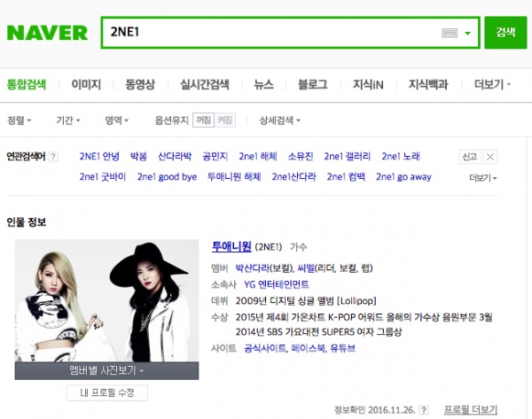Click the green 검색 search button
The image size is (532, 419).
(505, 33)
